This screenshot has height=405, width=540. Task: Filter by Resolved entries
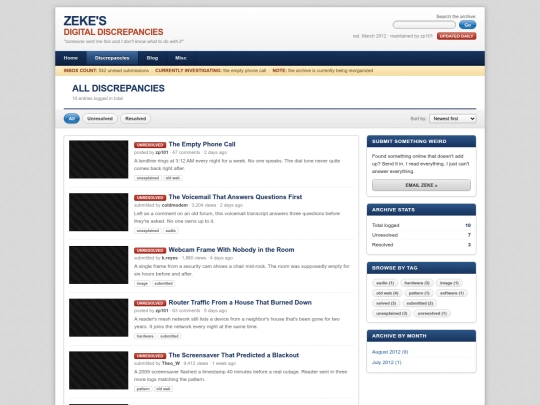coord(135,118)
